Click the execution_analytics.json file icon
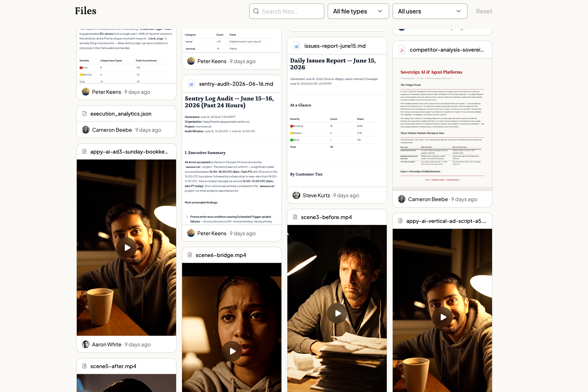 pos(84,113)
